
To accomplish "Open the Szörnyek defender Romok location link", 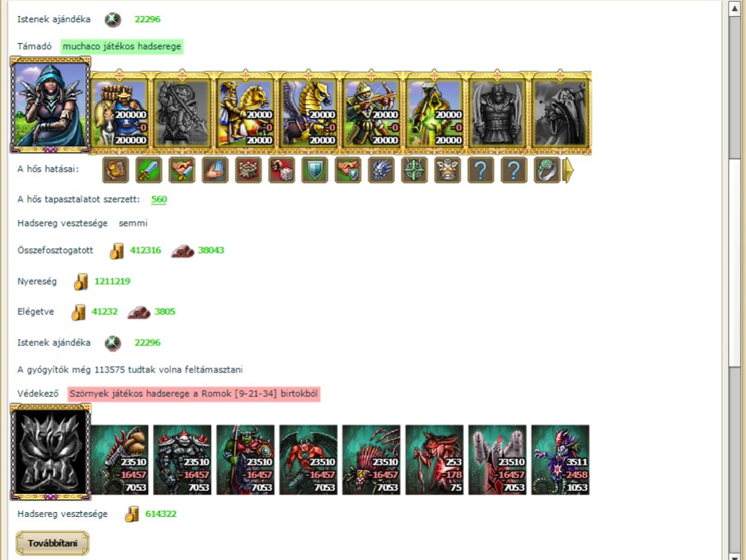I will pyautogui.click(x=194, y=394).
